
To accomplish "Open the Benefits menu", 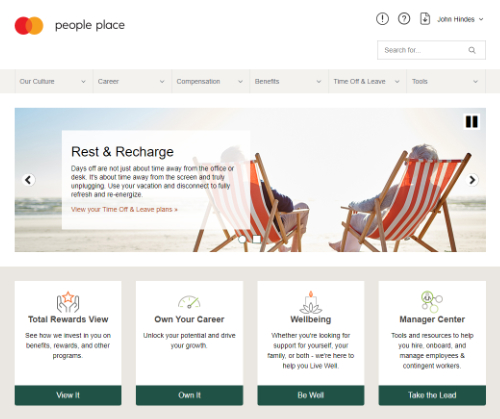I will [x=289, y=81].
